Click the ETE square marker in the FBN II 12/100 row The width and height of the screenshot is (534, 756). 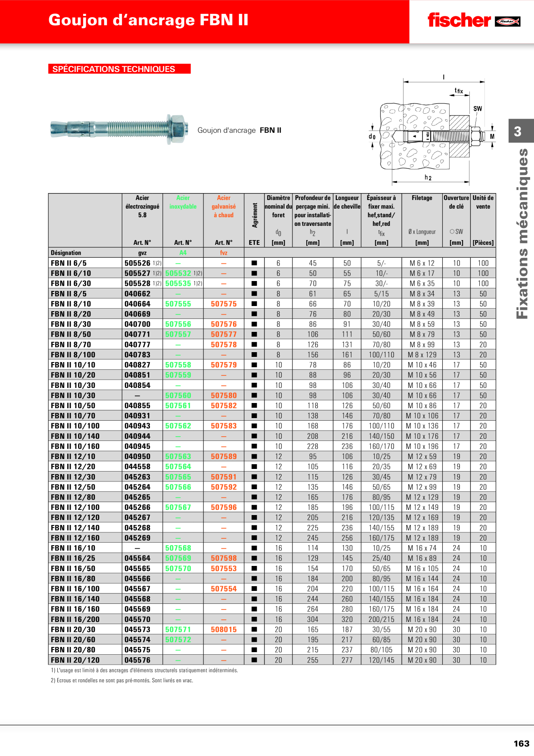pyautogui.click(x=254, y=507)
